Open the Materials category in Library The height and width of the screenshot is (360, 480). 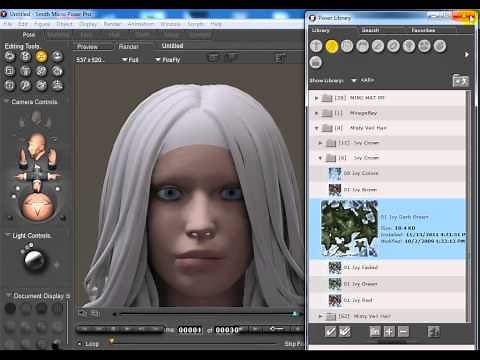[440, 46]
